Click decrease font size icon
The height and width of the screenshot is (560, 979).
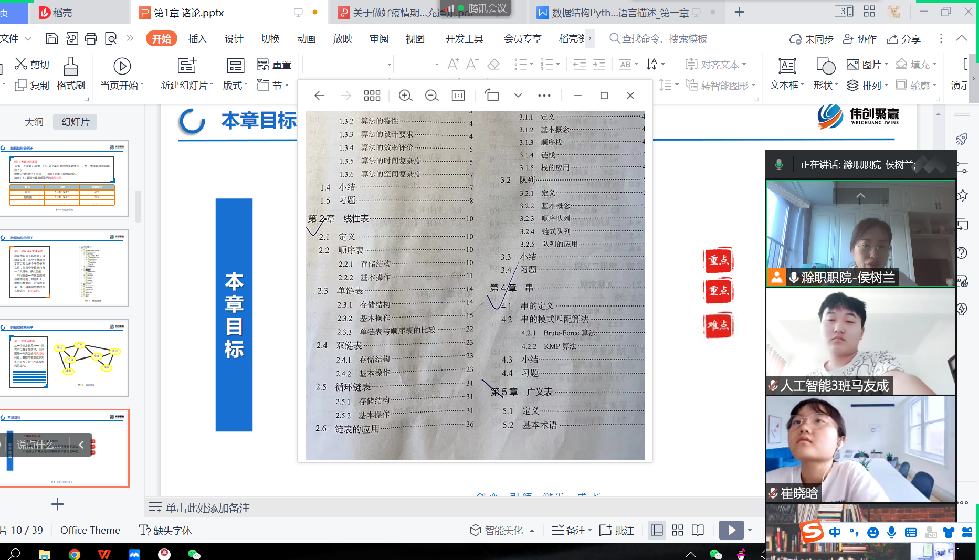(472, 64)
